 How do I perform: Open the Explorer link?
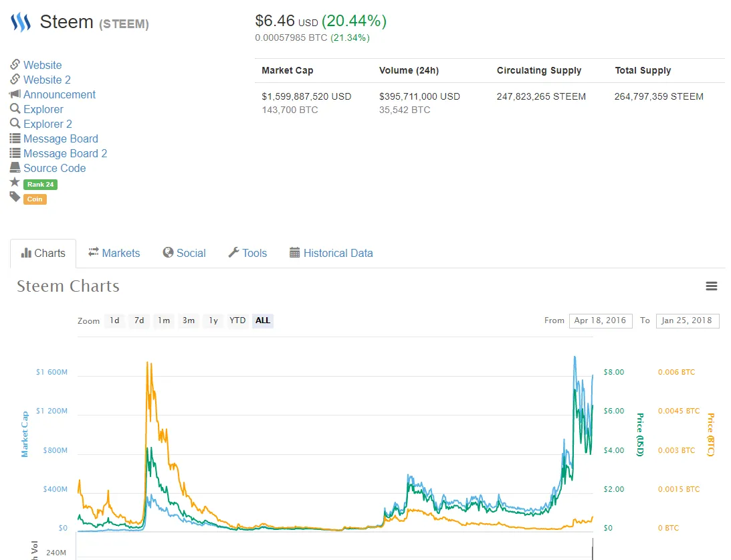pos(43,109)
